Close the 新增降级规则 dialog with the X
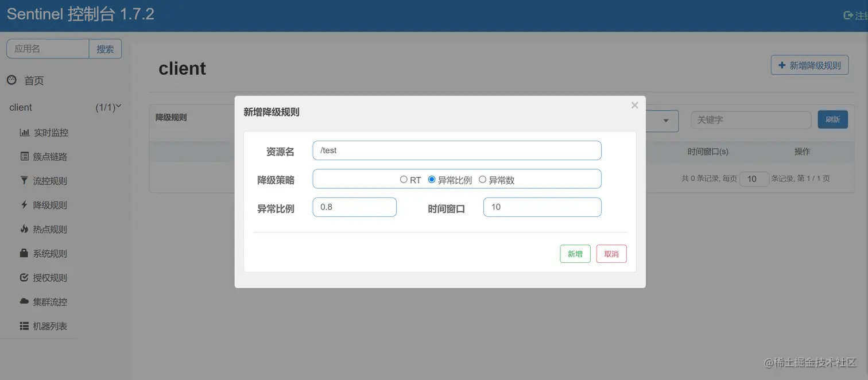The width and height of the screenshot is (868, 380). (x=634, y=105)
